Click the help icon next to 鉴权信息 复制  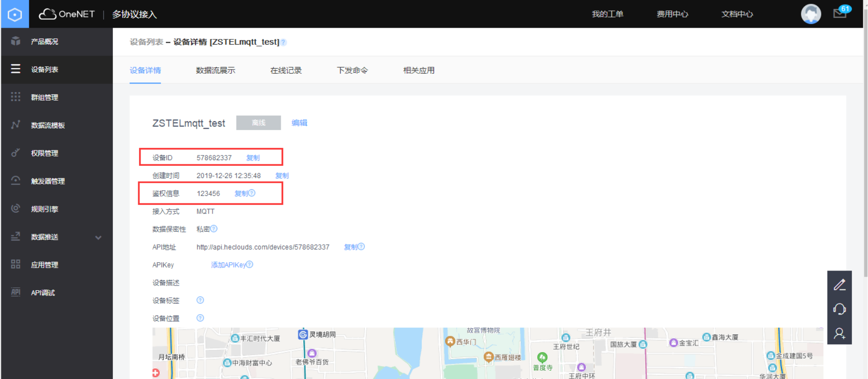252,193
